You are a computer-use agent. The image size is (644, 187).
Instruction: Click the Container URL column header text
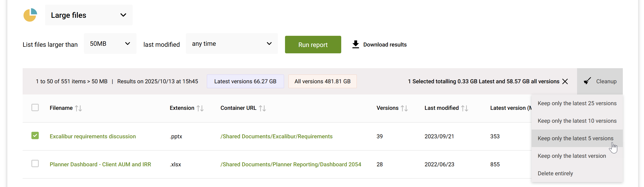[238, 108]
